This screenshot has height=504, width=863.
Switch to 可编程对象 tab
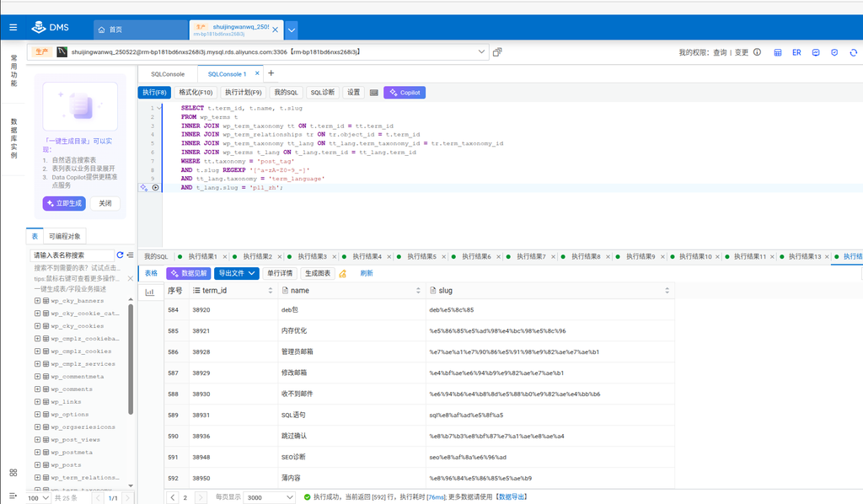64,236
